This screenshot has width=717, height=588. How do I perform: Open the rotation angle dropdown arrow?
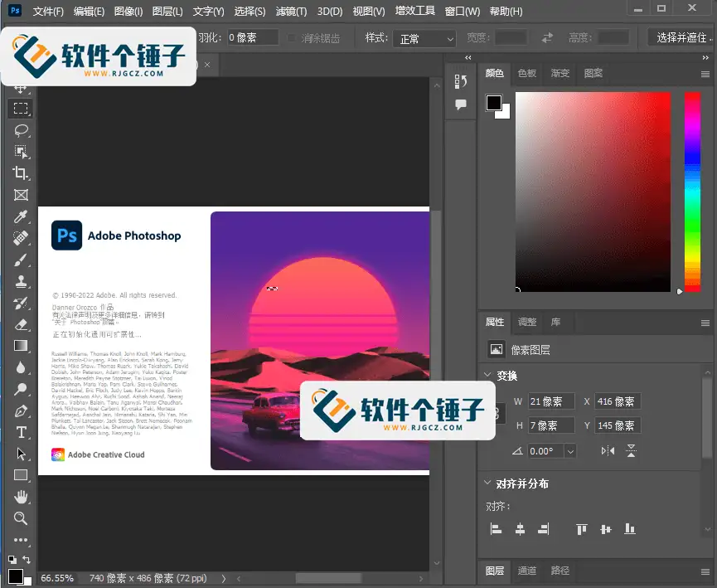tap(569, 451)
